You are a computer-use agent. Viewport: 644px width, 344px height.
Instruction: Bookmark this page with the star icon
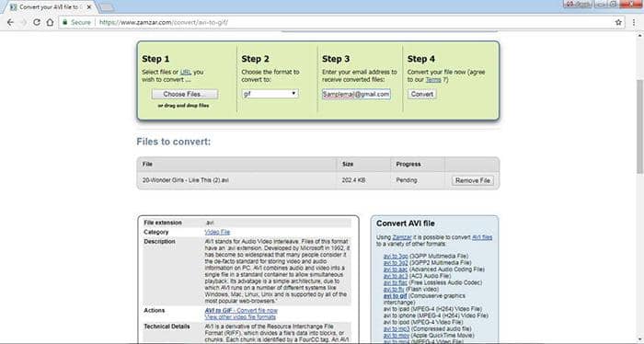(x=618, y=23)
